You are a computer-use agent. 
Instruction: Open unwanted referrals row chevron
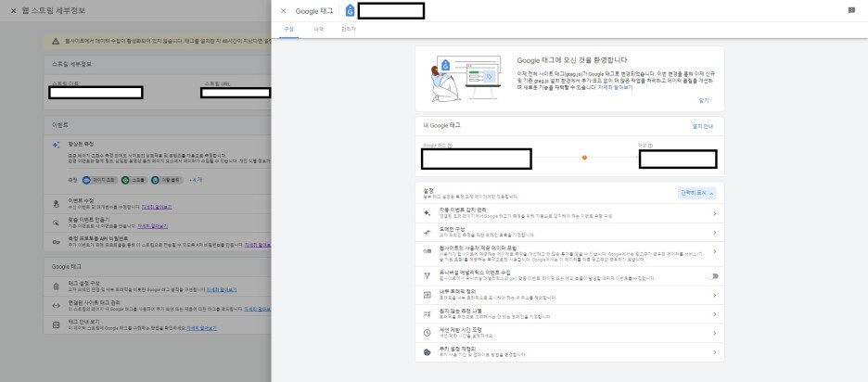(x=715, y=314)
